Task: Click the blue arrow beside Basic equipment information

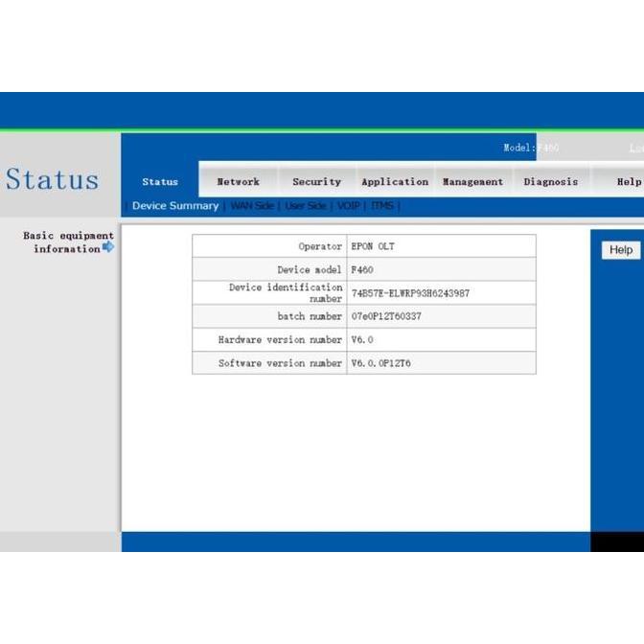Action: (x=107, y=247)
